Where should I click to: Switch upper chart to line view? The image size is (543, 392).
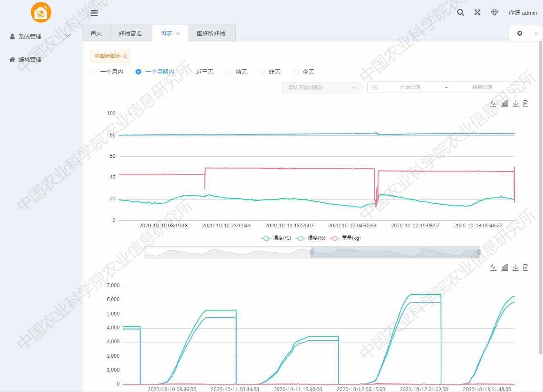click(493, 104)
